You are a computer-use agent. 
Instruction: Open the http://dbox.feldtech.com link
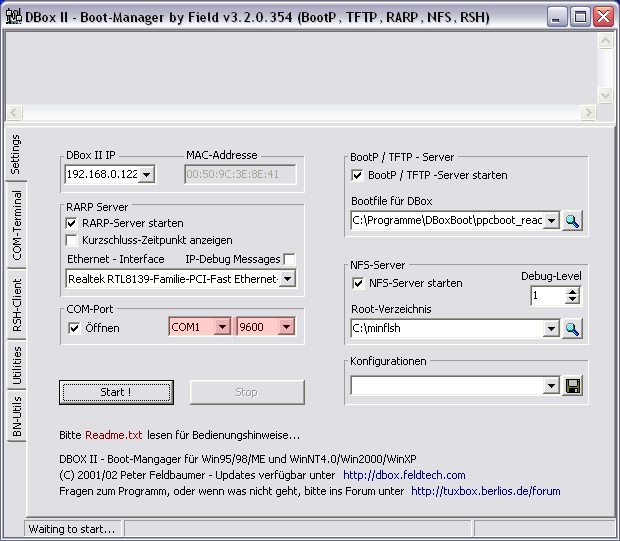[404, 475]
